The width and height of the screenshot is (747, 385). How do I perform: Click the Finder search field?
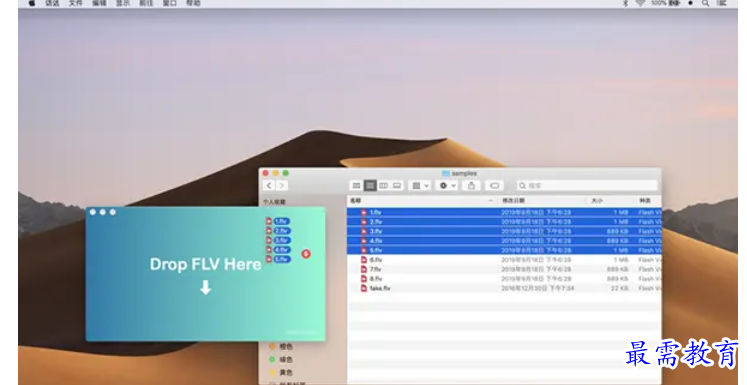coord(587,185)
